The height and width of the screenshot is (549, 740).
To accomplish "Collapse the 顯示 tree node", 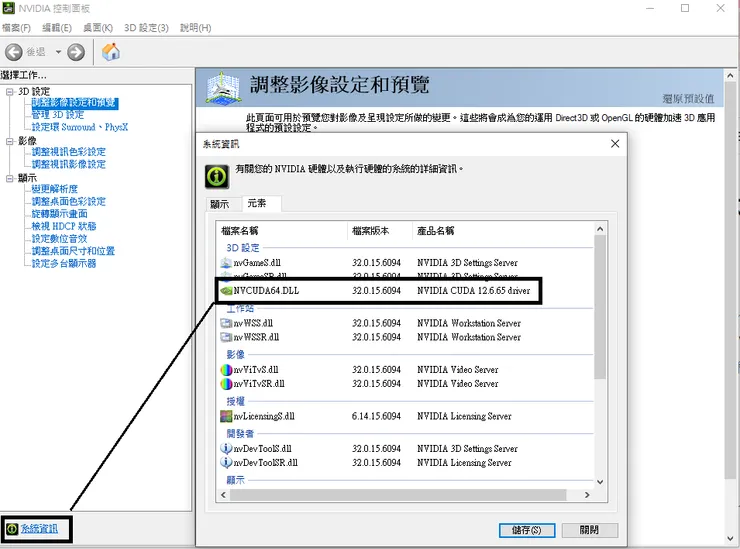I will tap(9, 178).
